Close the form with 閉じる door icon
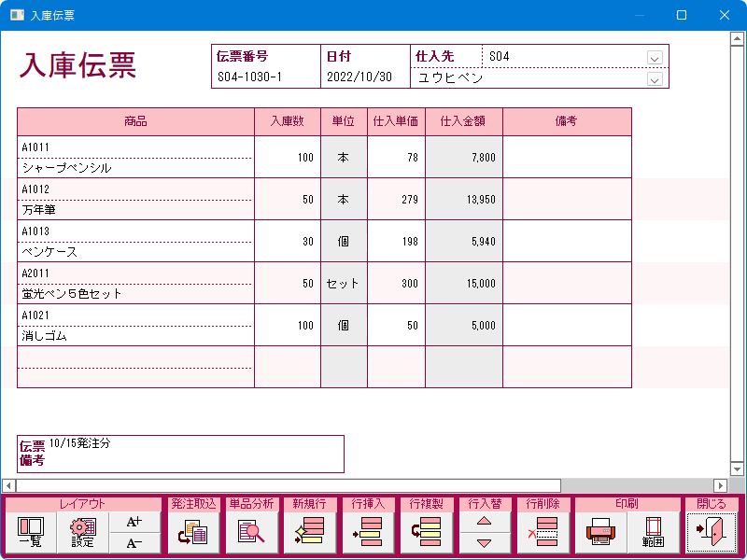Viewport: 747px width, 560px height. point(712,532)
